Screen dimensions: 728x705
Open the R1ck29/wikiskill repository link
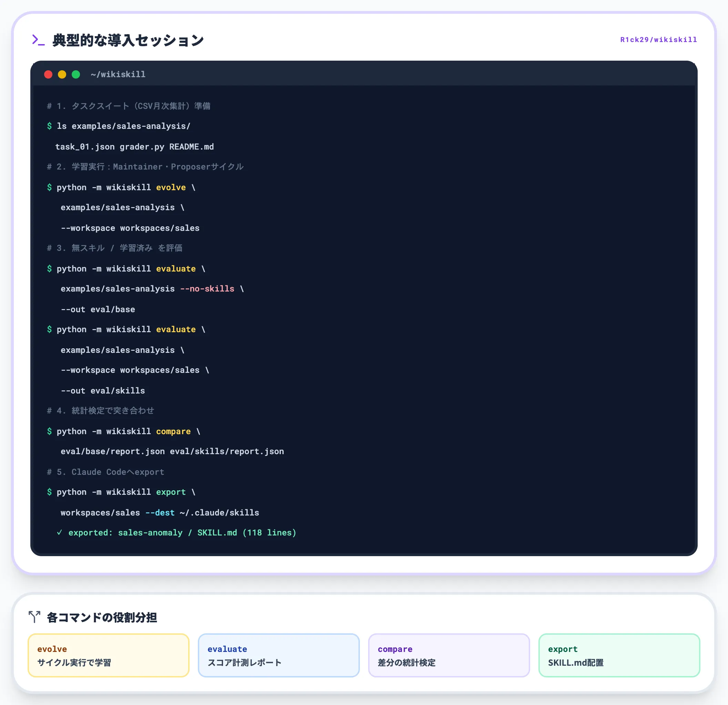(x=658, y=40)
